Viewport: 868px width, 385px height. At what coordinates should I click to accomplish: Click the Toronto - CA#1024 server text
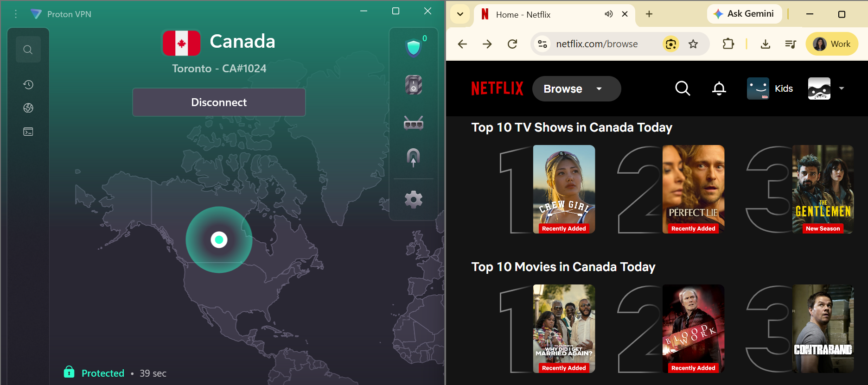coord(219,69)
